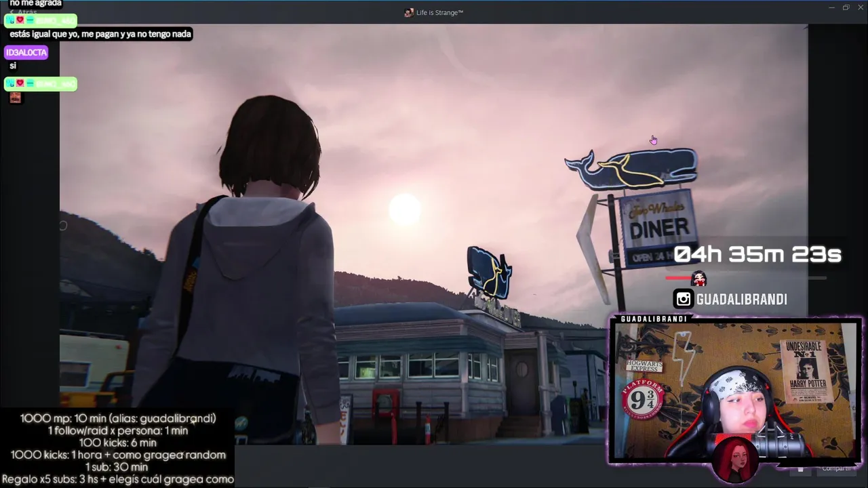Click the webcam overlay thumbnail
Image resolution: width=868 pixels, height=488 pixels.
[x=735, y=391]
